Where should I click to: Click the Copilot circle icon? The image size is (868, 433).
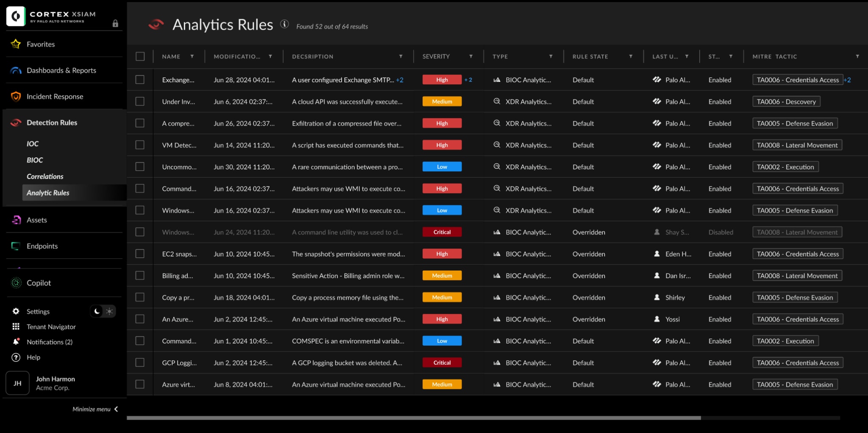[x=16, y=283]
